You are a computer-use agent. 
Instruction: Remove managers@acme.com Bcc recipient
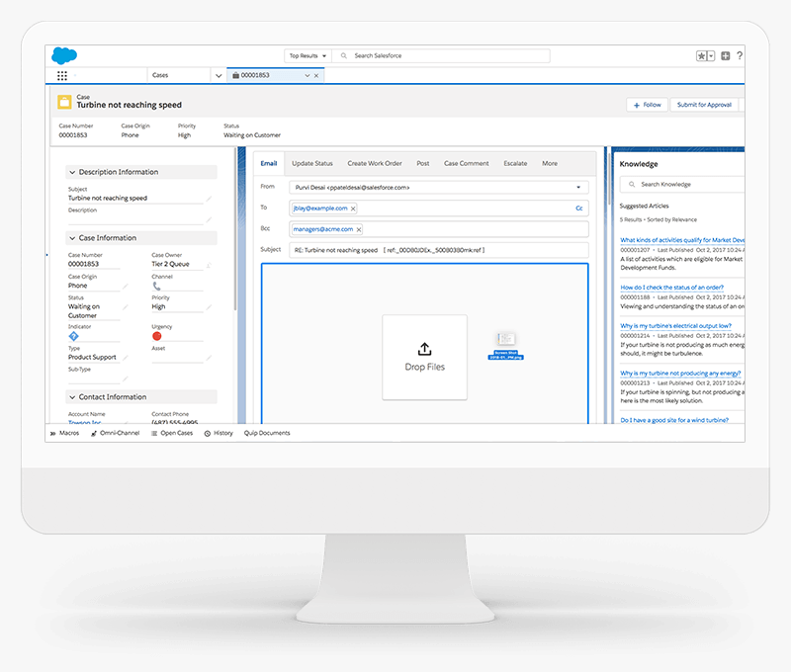click(x=359, y=230)
